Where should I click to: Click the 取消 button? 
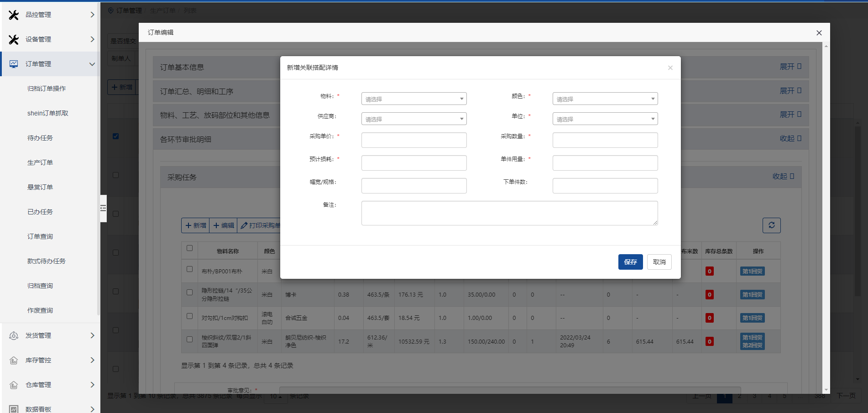(x=659, y=262)
